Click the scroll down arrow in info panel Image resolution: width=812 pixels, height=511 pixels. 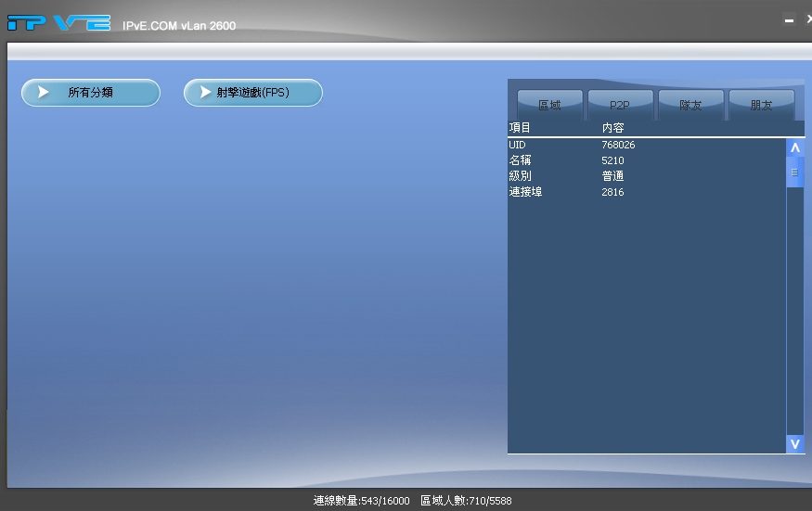795,444
